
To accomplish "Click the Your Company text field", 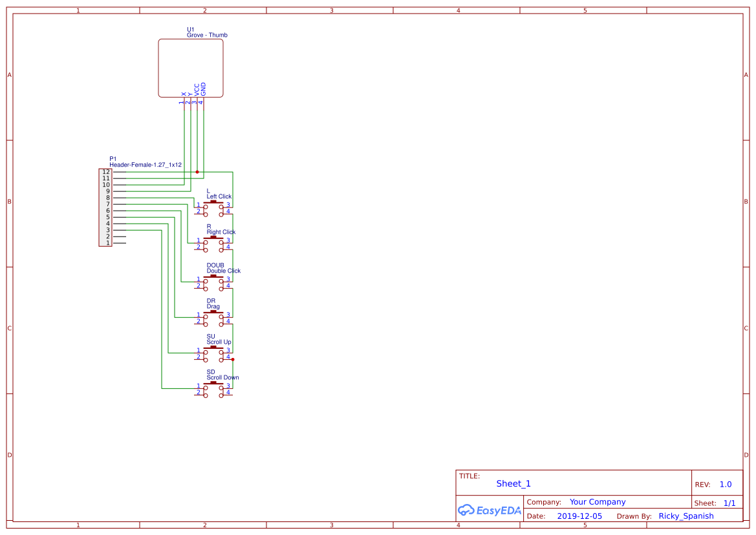I will point(597,501).
